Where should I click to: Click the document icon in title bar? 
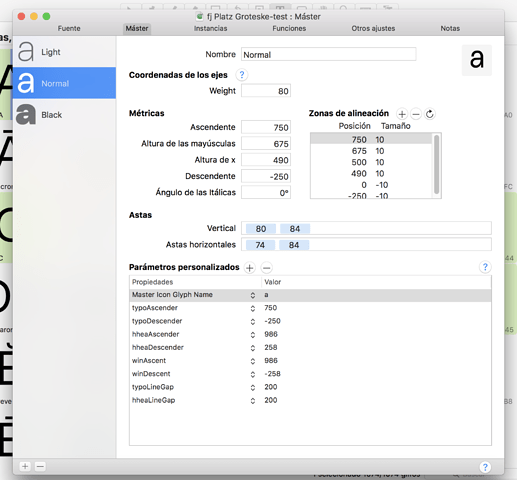tap(200, 16)
